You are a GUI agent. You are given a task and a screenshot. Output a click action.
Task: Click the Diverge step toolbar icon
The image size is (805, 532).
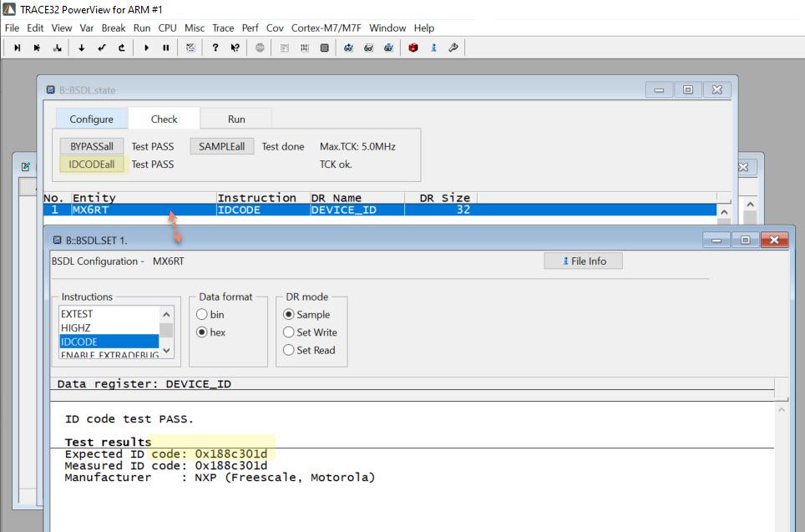57,48
